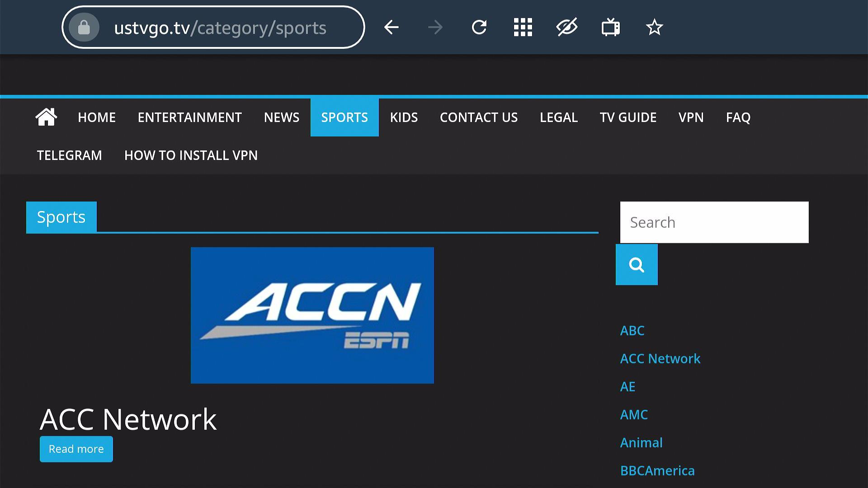Toggle the crossed-eye privacy icon
Viewport: 868px width, 488px height.
click(x=567, y=28)
